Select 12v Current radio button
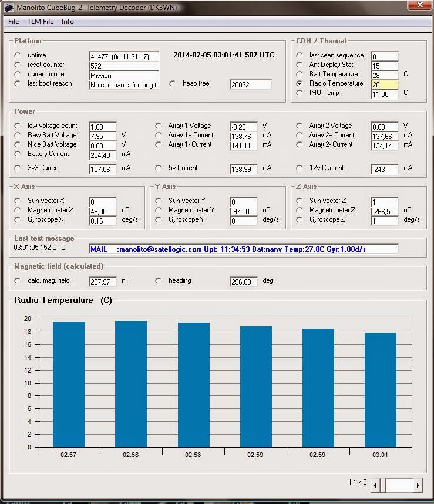This screenshot has width=434, height=504. pyautogui.click(x=299, y=168)
